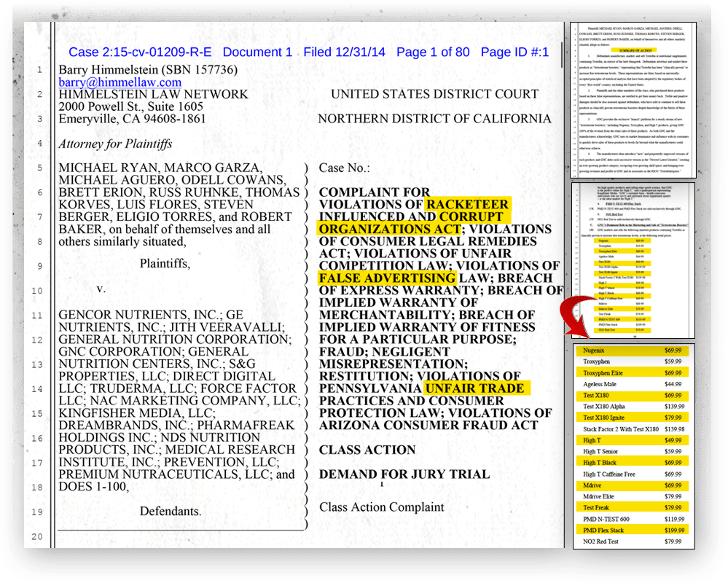Select the Test X180 Ignite row
728x583 pixels.
click(633, 418)
